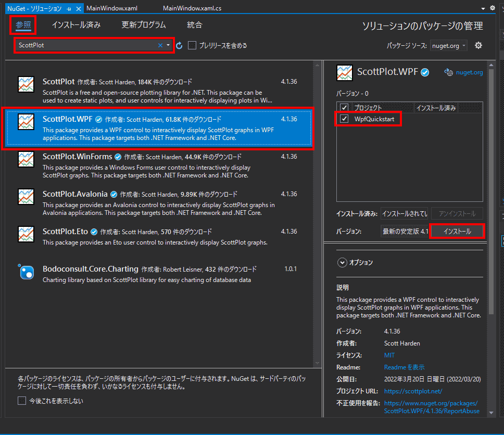Image resolution: width=504 pixels, height=435 pixels.
Task: Open the version selection dropdown
Action: click(x=405, y=232)
